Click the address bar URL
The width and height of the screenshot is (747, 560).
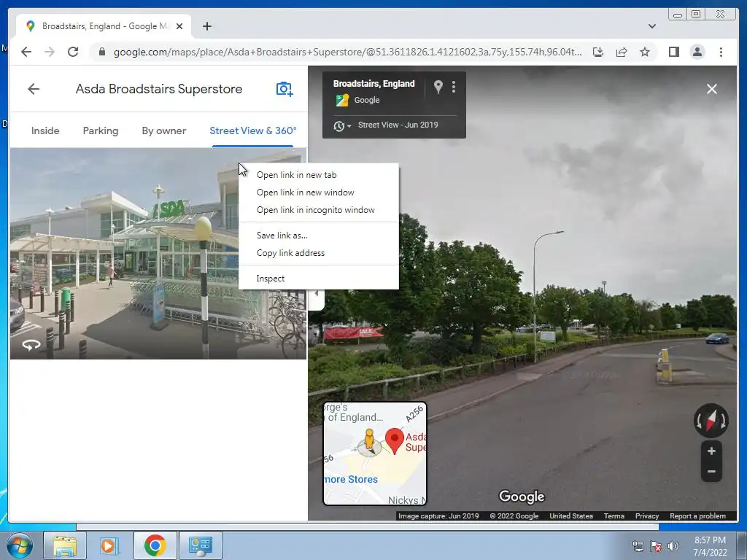347,52
